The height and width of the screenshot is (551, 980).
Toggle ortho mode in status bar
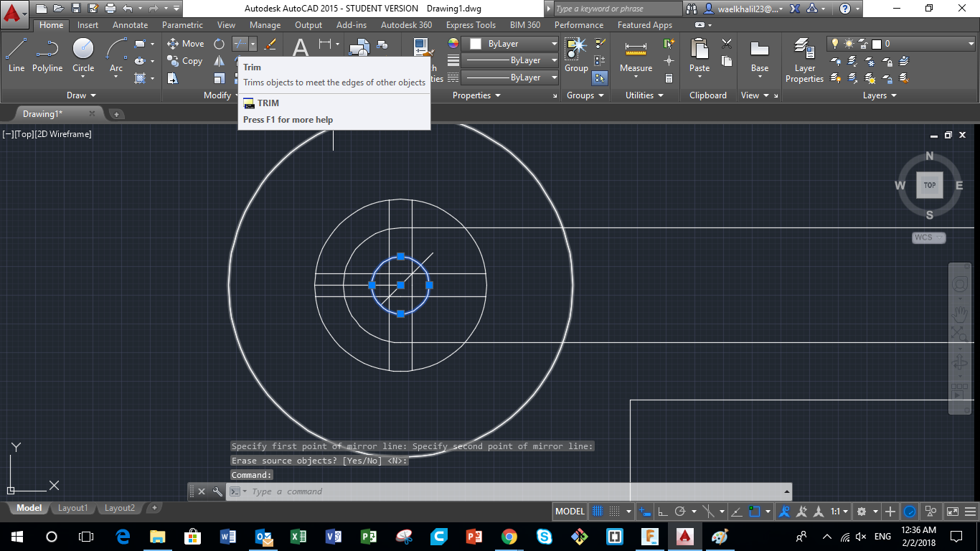663,512
